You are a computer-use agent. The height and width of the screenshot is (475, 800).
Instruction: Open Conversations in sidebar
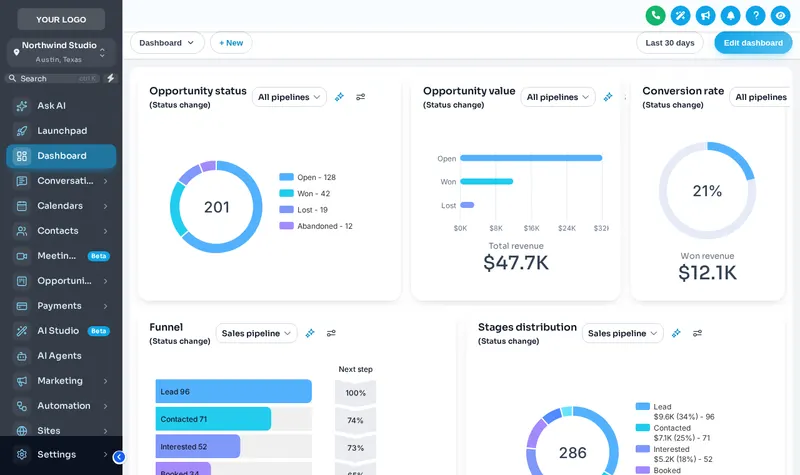(x=61, y=181)
